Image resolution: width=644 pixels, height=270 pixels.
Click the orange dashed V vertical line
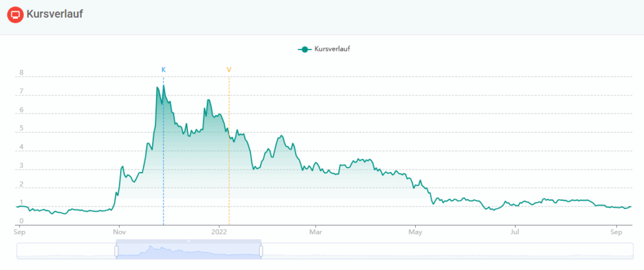229,150
